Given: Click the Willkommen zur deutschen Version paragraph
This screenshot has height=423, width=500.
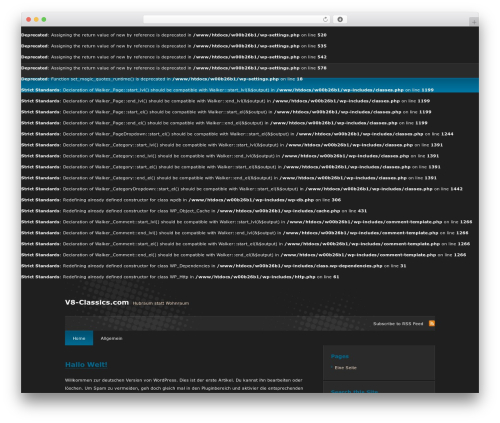Looking at the screenshot, I should click(184, 384).
